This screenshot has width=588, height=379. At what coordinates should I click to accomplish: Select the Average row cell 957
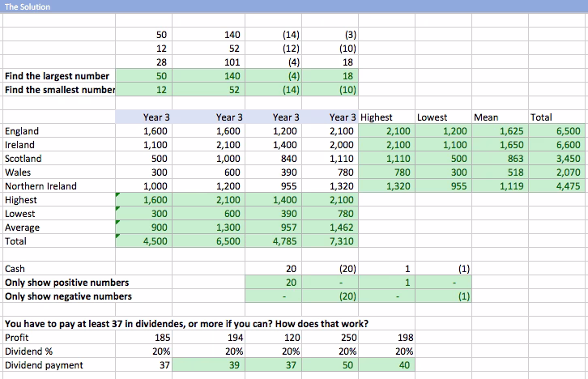point(274,228)
